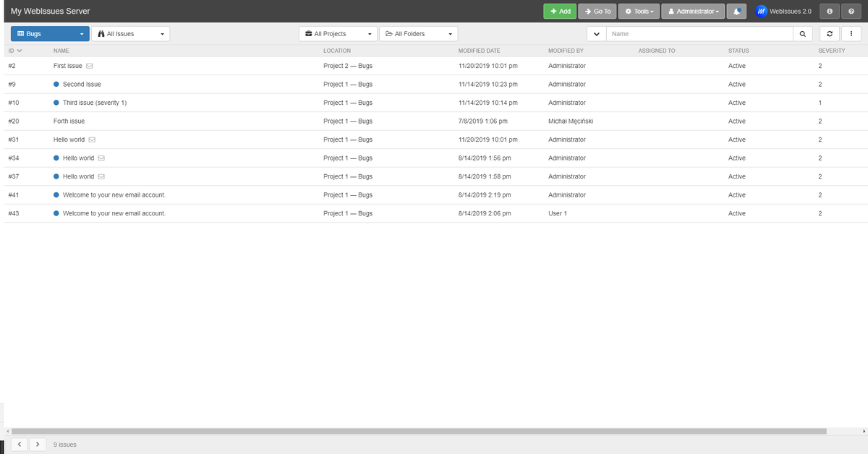This screenshot has height=454, width=868.
Task: Expand the search column chevron dropdown
Action: (x=596, y=33)
